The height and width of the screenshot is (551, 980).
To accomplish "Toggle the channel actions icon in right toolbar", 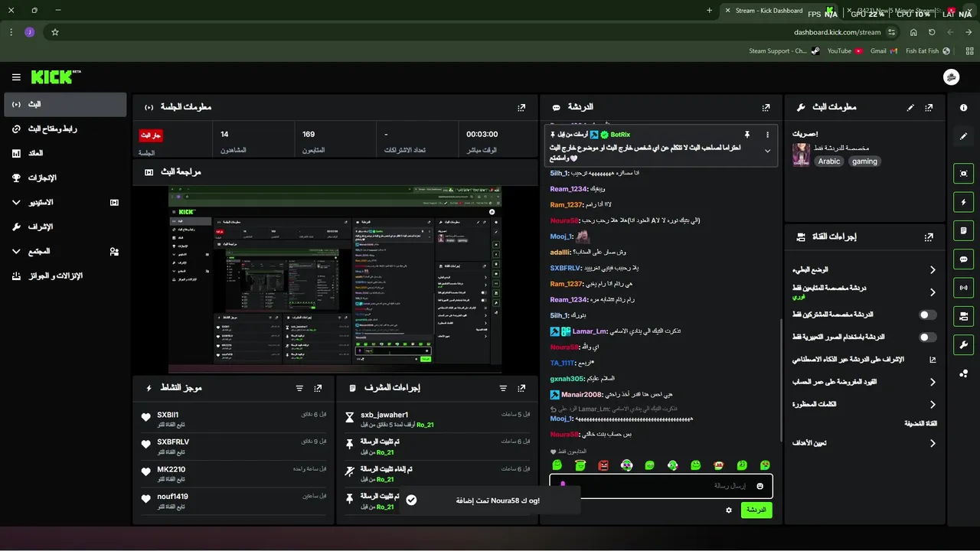I will (963, 316).
